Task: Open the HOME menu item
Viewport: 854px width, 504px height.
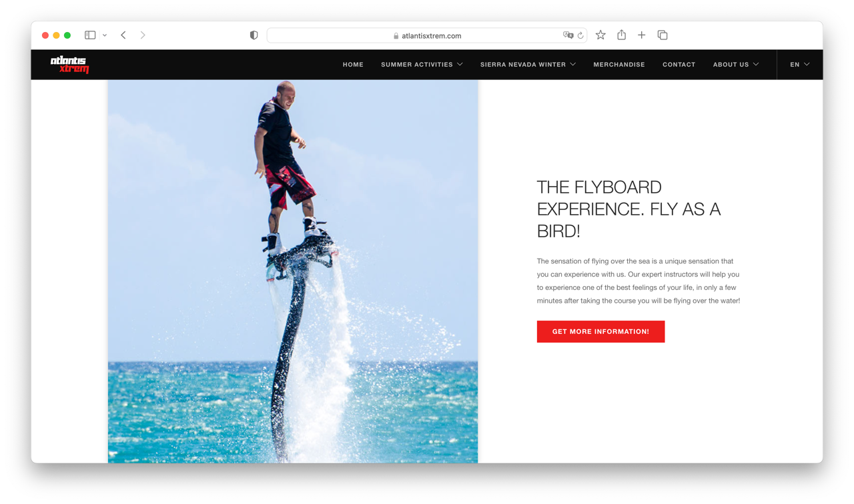Action: click(353, 65)
